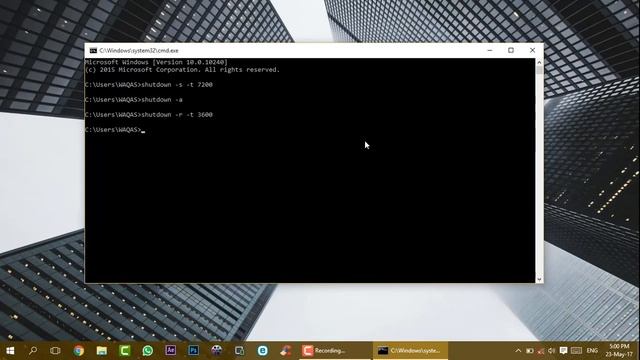
Task: Open File Explorer from taskbar
Action: [102, 351]
